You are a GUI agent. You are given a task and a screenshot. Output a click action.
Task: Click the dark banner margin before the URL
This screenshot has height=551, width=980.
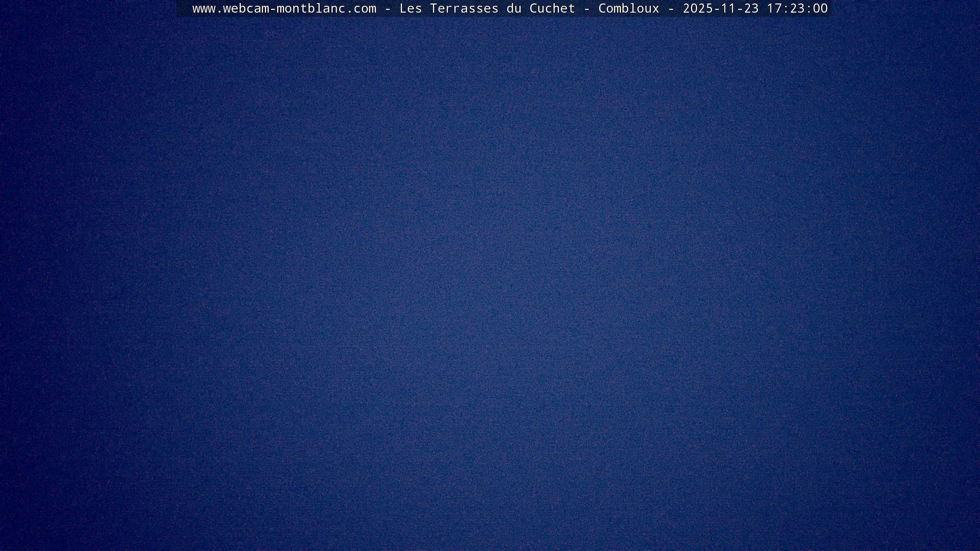184,8
